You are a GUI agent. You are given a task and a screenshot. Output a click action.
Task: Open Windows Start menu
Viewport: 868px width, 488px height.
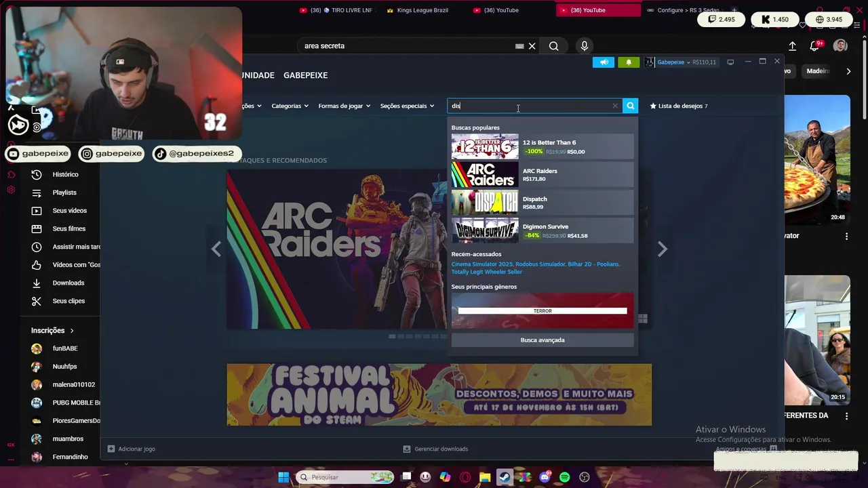click(x=283, y=477)
